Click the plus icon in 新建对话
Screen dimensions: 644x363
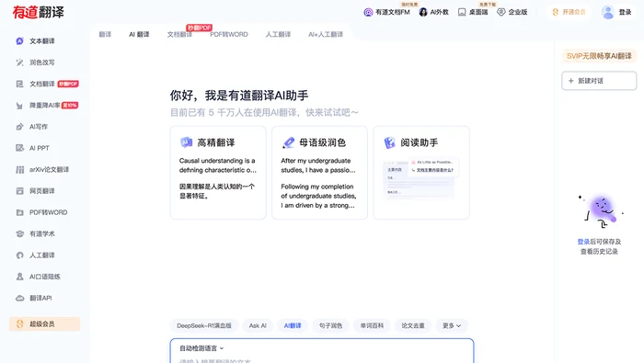pos(571,81)
